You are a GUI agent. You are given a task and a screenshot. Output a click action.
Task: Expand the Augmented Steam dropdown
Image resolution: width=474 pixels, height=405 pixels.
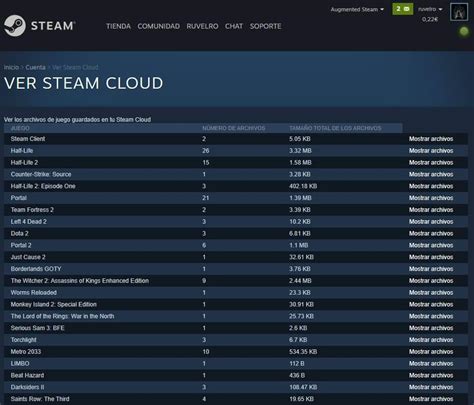click(357, 9)
